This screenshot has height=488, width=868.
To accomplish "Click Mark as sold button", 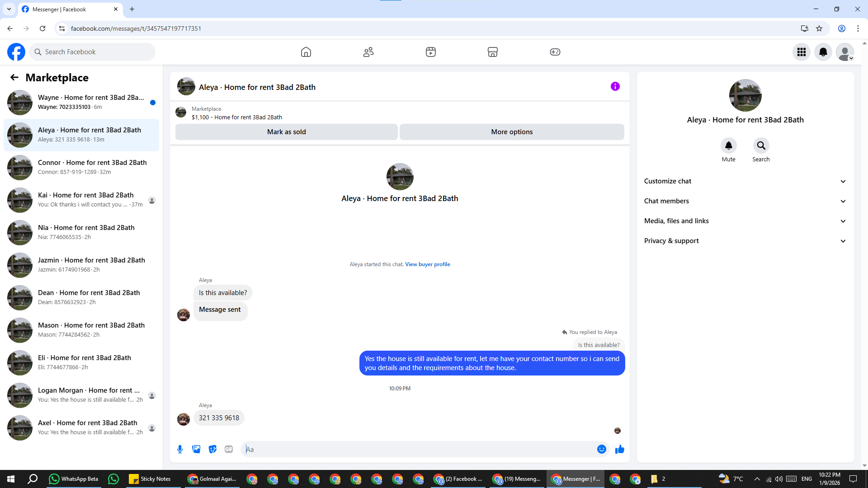I will tap(286, 132).
